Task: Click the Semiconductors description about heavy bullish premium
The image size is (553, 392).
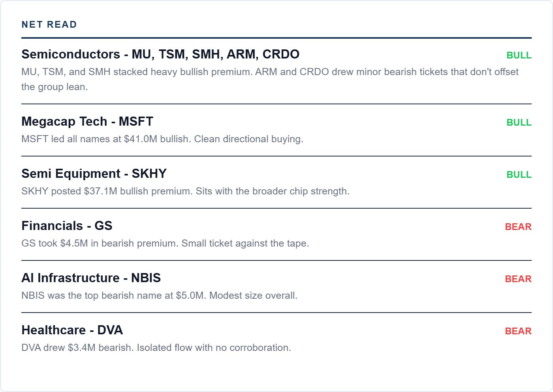Action: [270, 79]
